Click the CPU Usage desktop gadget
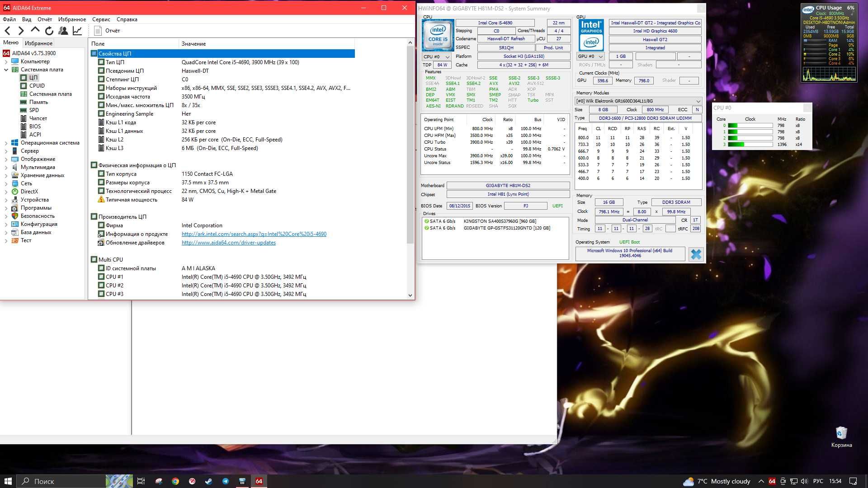 tap(829, 43)
